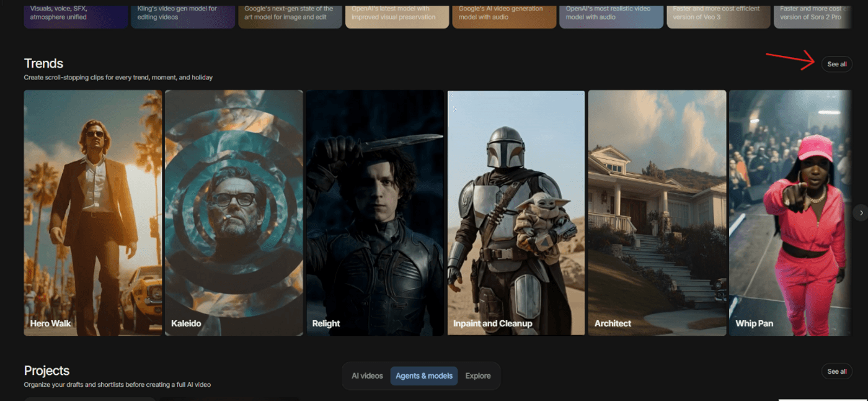Open Google's next-gen image and edit card
This screenshot has width=868, height=401.
click(290, 15)
